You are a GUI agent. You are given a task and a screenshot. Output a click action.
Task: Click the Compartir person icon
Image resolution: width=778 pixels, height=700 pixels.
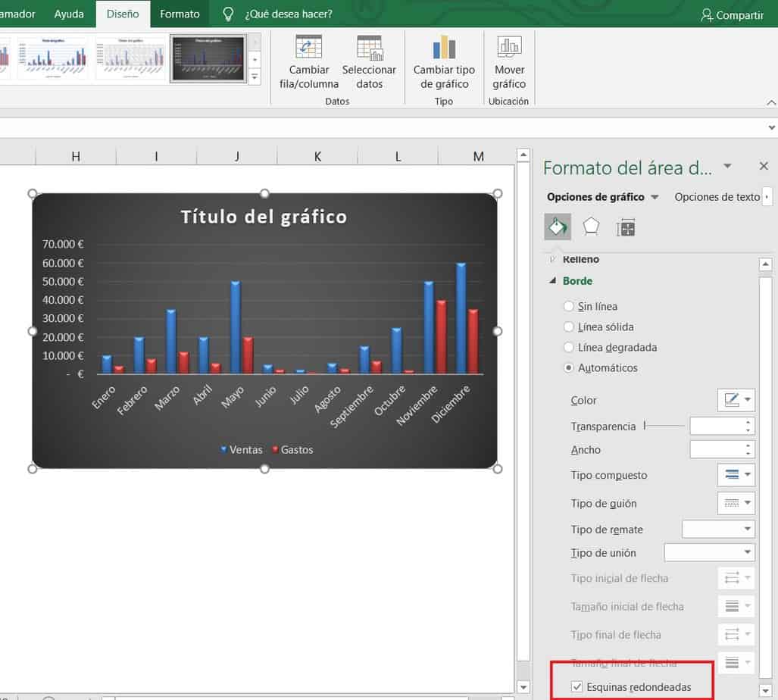pyautogui.click(x=706, y=15)
